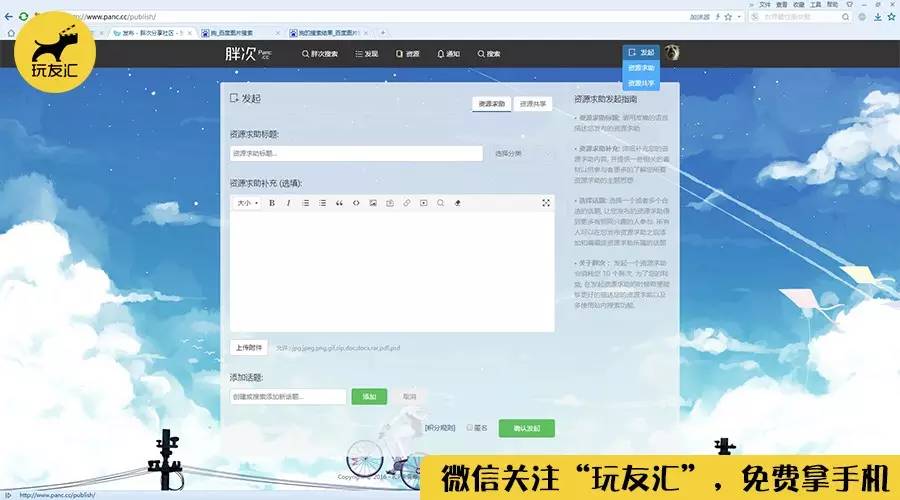
Task: Click the 上传附件 upload attachment button
Action: [249, 348]
